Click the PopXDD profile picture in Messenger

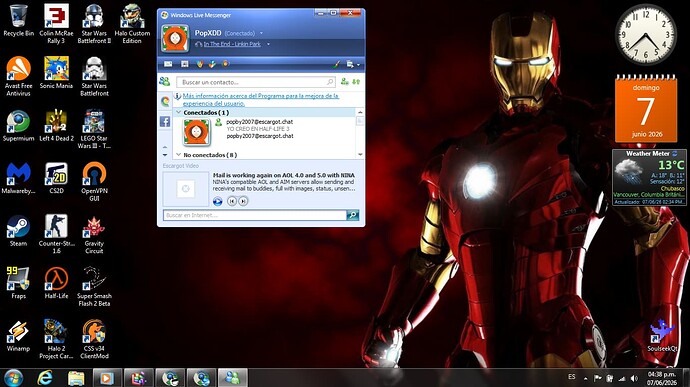(x=176, y=38)
